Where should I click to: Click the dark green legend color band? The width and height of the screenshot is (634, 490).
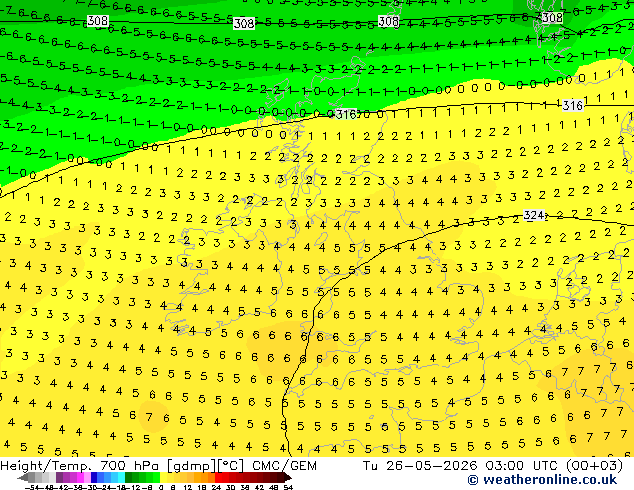click(x=129, y=477)
